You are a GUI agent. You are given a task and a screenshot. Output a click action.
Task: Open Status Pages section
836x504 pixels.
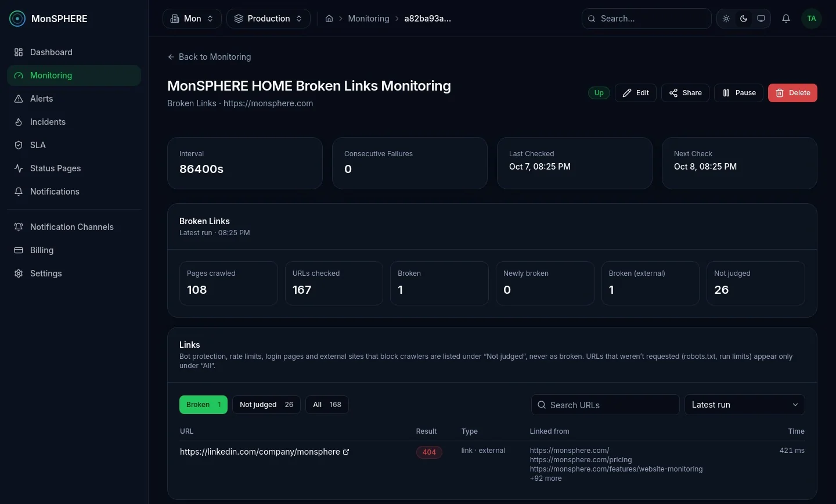[74, 168]
